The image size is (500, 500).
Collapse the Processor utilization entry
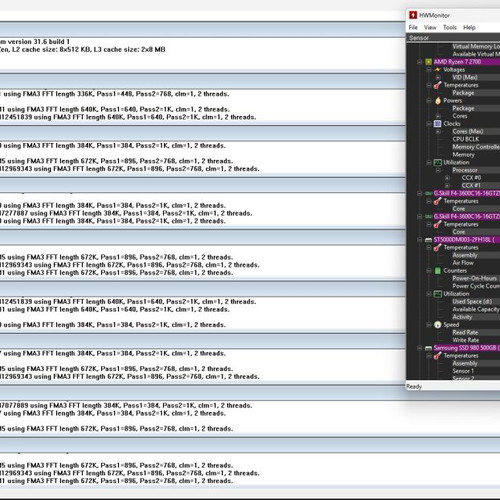(x=438, y=170)
